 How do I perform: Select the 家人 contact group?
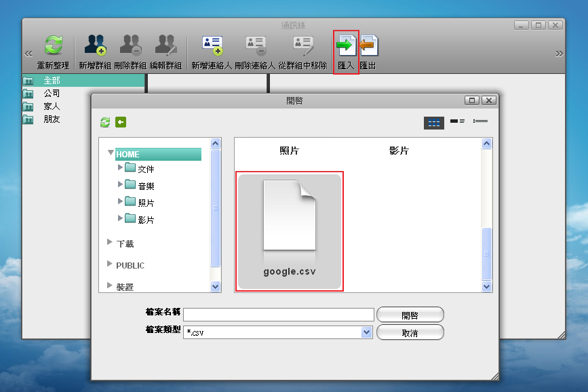coord(50,106)
